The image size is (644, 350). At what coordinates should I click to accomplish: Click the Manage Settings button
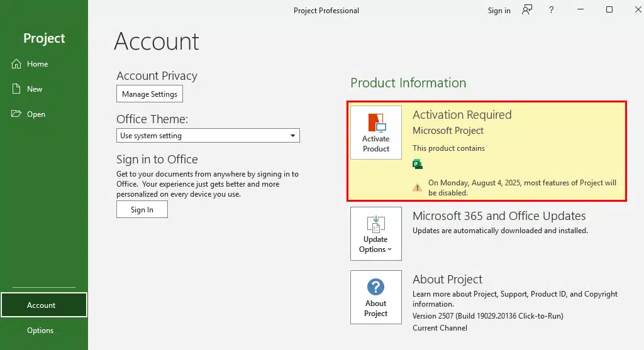(150, 94)
